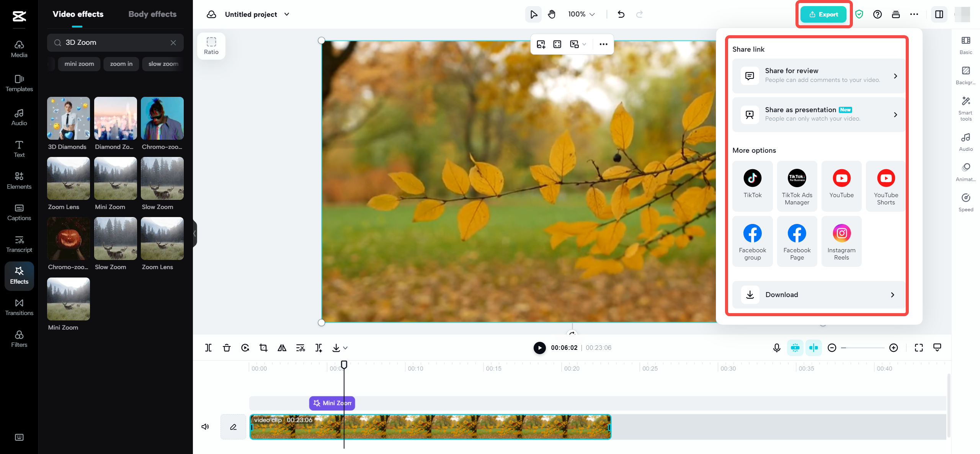Click the record voiceover microphone icon
Image resolution: width=980 pixels, height=454 pixels.
click(x=777, y=348)
